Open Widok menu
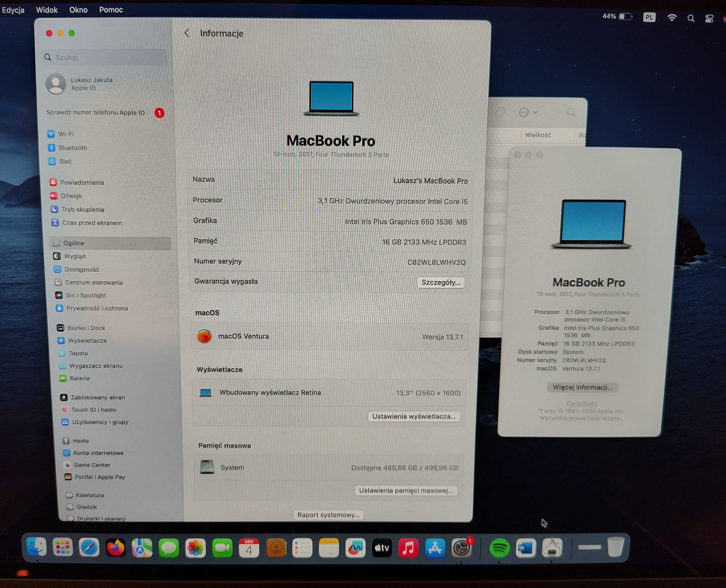726x588 pixels. [47, 10]
